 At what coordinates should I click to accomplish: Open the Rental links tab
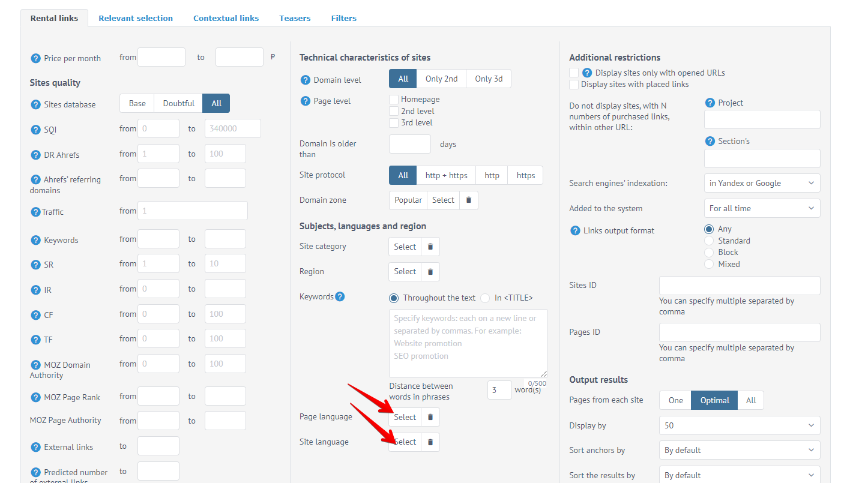(x=54, y=18)
